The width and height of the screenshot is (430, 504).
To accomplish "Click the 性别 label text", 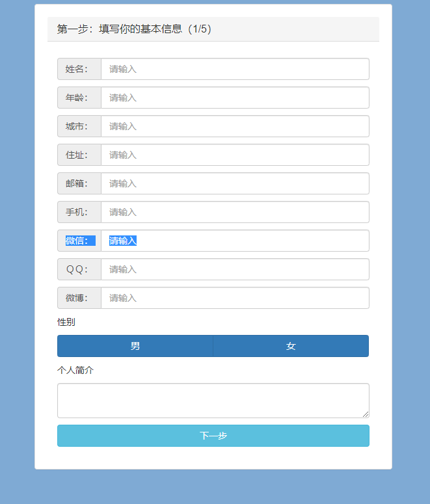I will (66, 322).
